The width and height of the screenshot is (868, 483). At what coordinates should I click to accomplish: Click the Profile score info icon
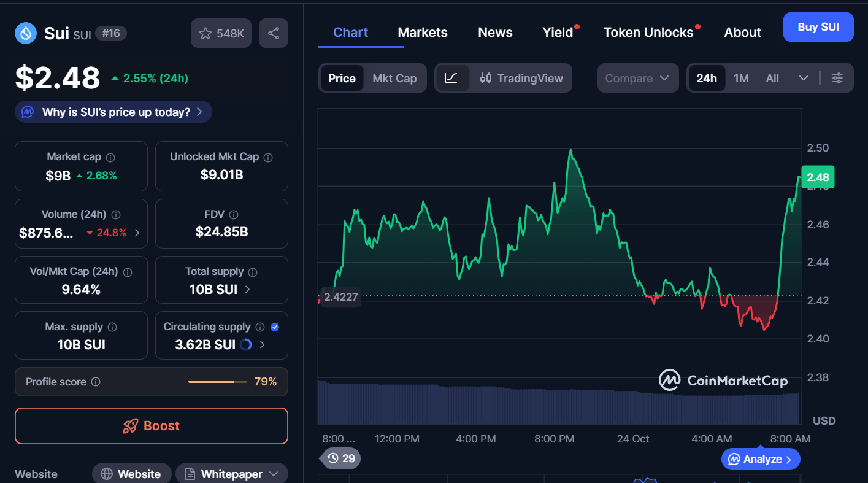point(96,382)
